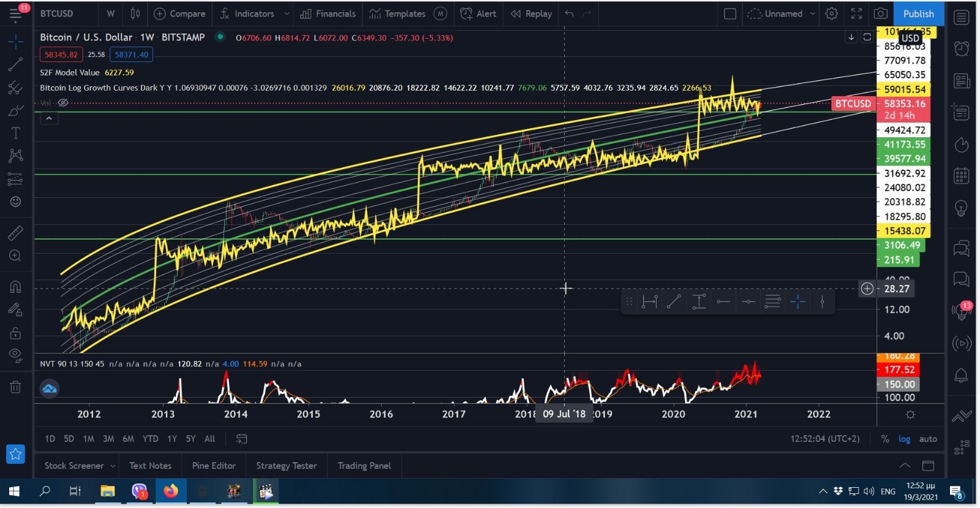Viewport: 980px width, 508px height.
Task: Create an Alert
Action: coord(478,13)
